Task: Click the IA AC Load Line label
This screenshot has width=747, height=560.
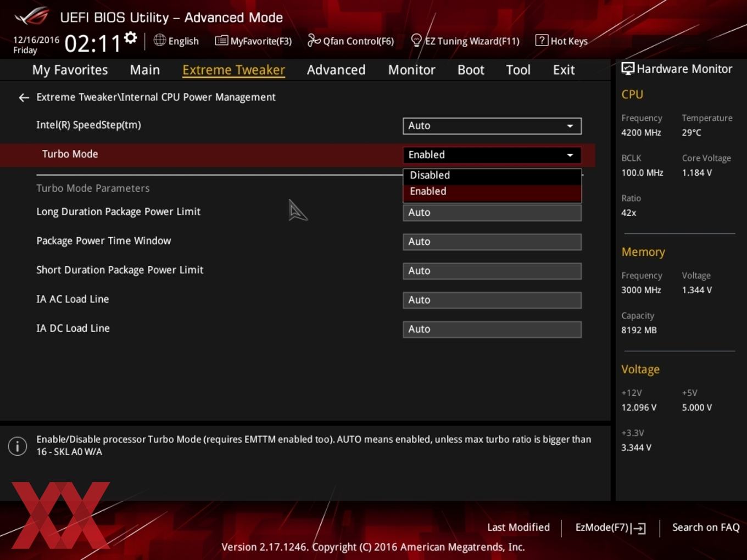Action: point(73,299)
